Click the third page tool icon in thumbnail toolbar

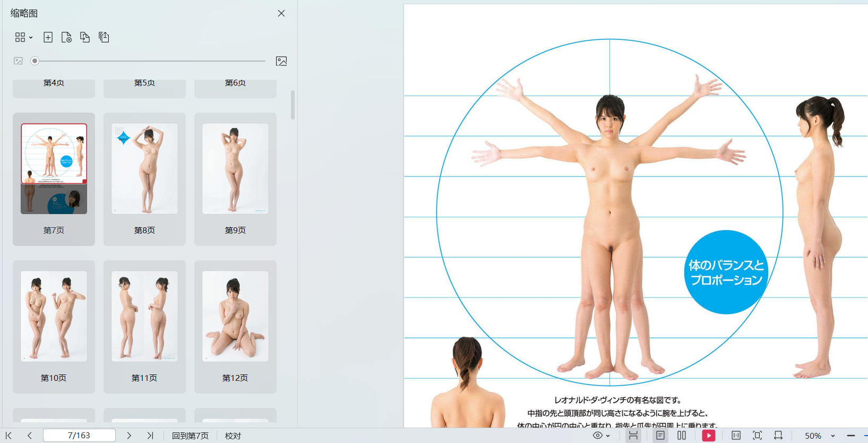[x=85, y=37]
